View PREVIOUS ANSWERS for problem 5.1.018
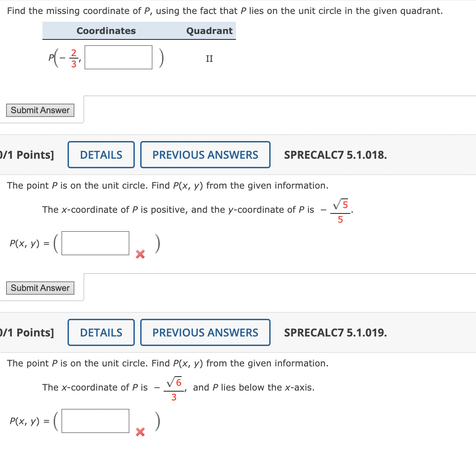The height and width of the screenshot is (450, 476). point(205,155)
